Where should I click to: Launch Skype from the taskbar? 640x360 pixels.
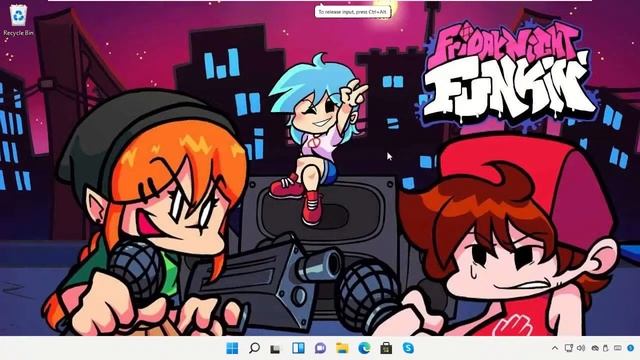tap(408, 348)
